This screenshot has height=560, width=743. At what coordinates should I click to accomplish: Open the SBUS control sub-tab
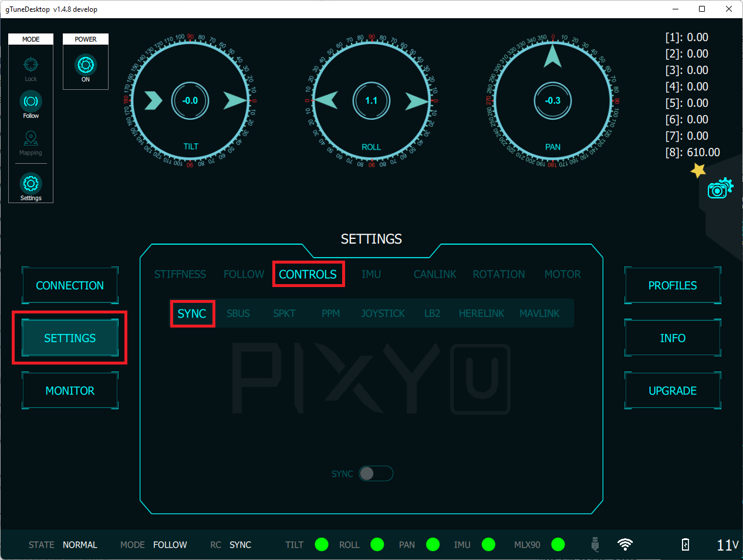coord(238,313)
